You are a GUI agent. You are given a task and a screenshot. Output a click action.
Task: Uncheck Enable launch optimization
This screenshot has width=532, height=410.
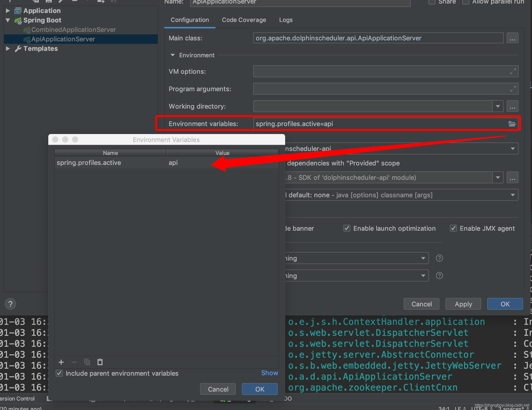pos(347,228)
